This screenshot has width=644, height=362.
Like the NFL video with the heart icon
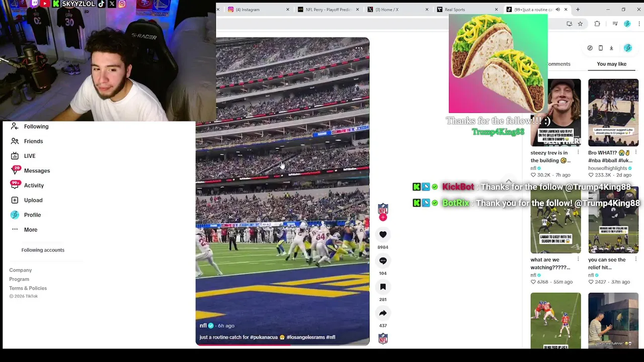[x=383, y=234]
